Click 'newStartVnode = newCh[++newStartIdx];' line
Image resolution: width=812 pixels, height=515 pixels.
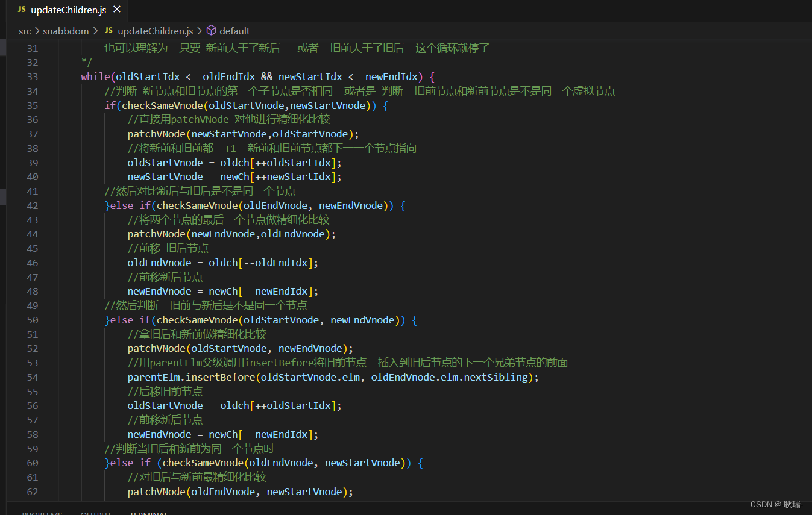(234, 176)
